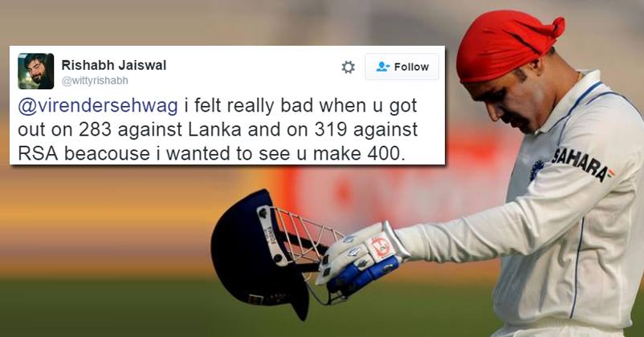Open Rishabh Jaiswal's profile avatar
The height and width of the screenshot is (337, 644).
pos(35,71)
